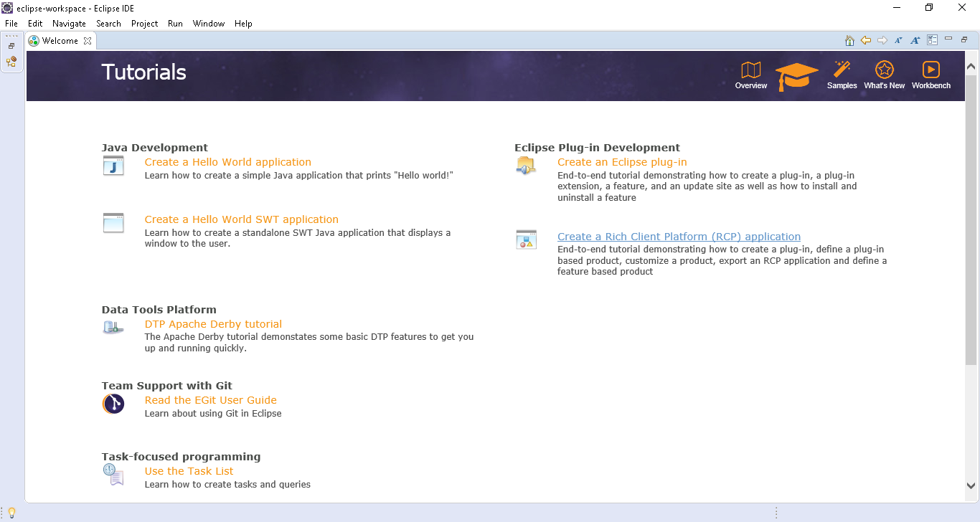Viewport: 980px width, 522px height.
Task: Open the Search menu
Action: (x=109, y=24)
